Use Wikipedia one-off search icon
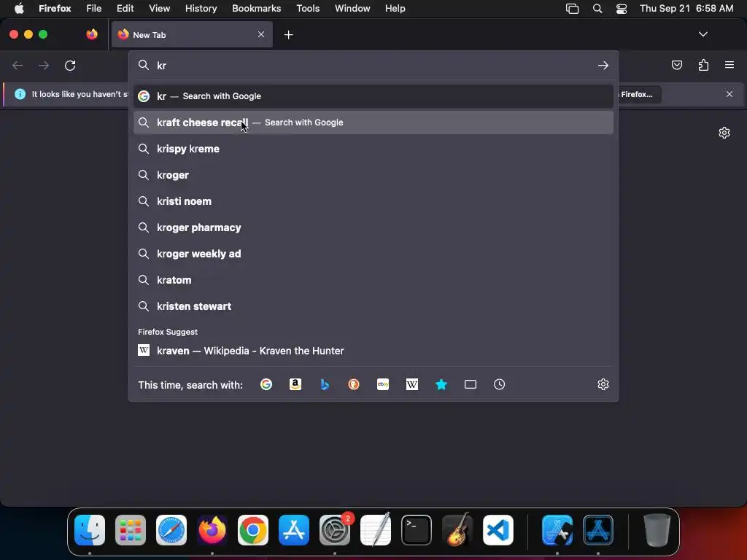Image resolution: width=747 pixels, height=560 pixels. [x=412, y=384]
